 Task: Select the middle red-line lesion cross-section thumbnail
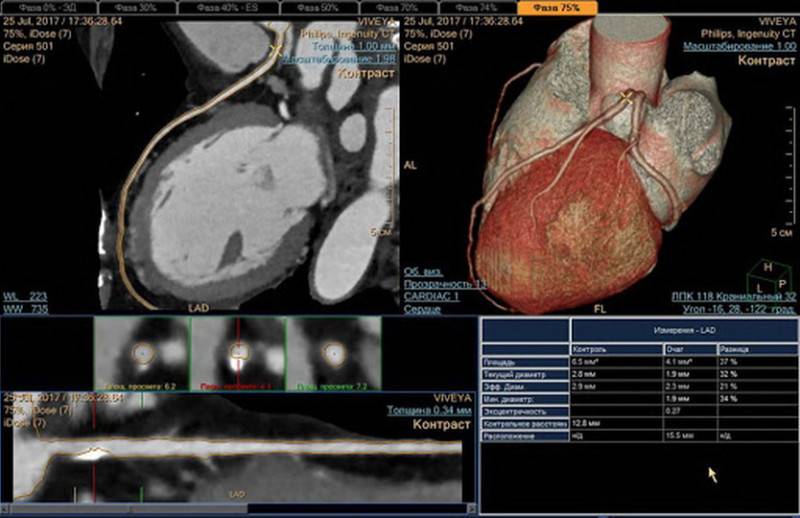(x=238, y=354)
